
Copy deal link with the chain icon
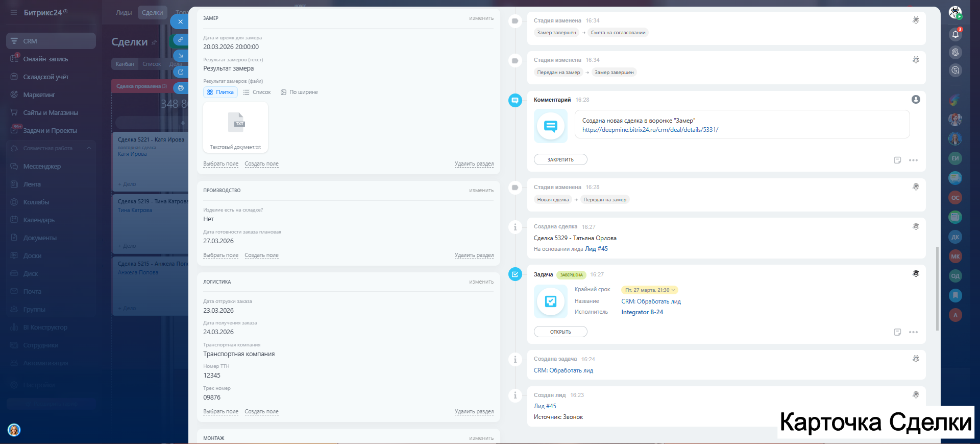pos(180,39)
